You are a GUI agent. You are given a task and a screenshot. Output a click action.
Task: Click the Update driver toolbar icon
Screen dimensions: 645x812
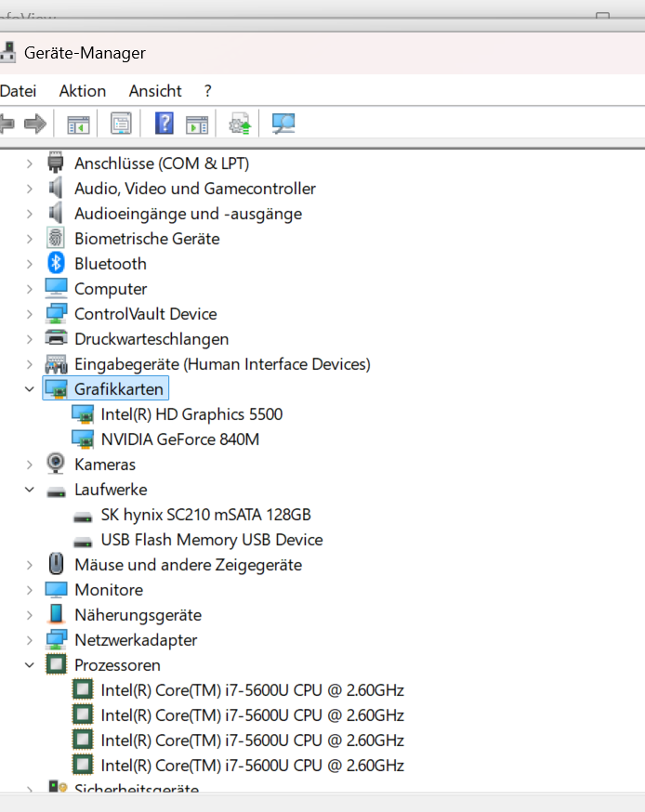point(240,124)
